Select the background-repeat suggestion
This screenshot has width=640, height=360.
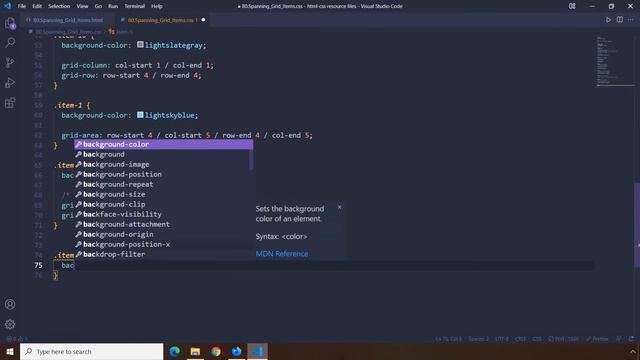163,184
